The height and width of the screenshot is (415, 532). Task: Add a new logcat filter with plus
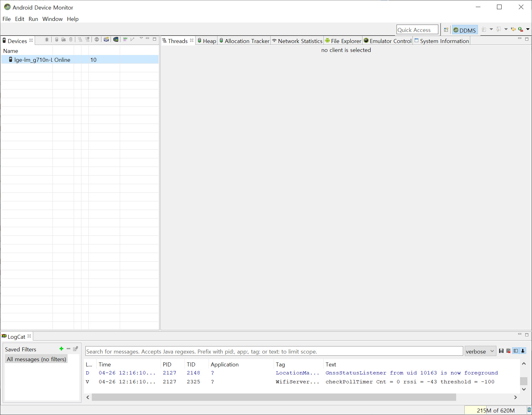click(61, 349)
